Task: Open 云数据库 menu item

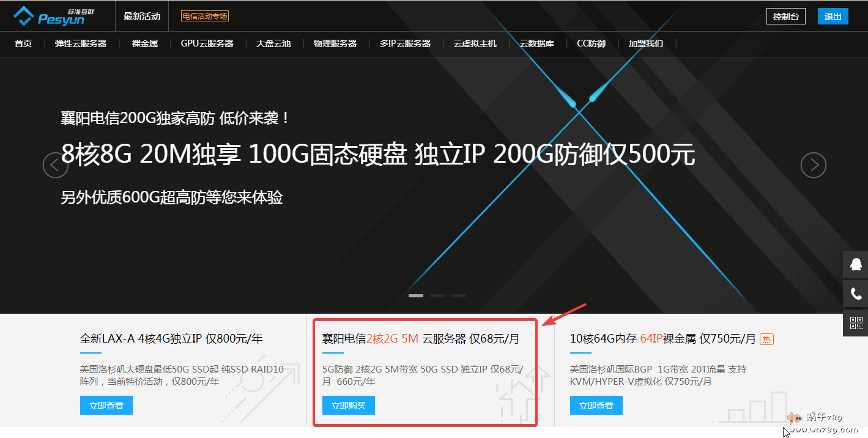Action: 537,43
